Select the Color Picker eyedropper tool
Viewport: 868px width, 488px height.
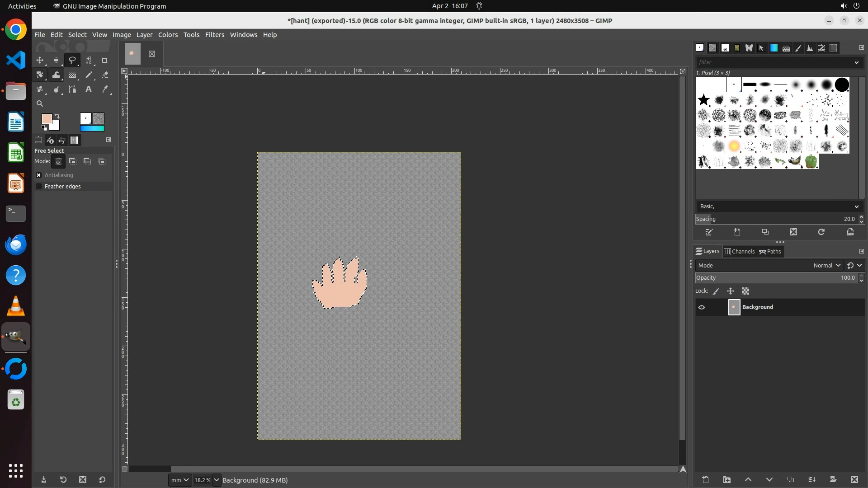[105, 89]
